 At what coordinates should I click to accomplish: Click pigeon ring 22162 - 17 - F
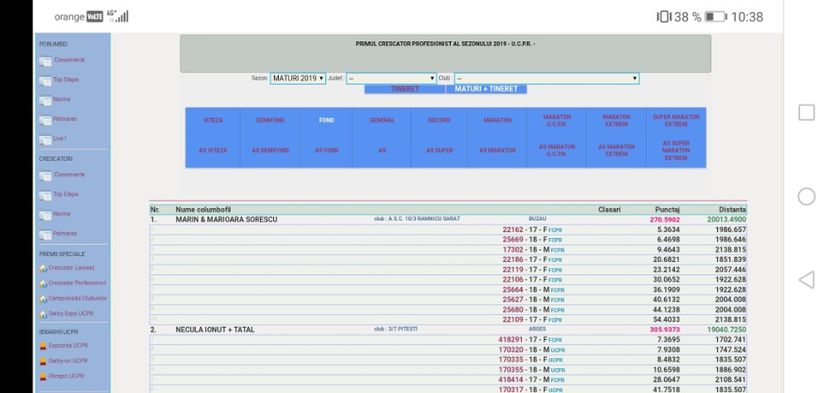525,230
